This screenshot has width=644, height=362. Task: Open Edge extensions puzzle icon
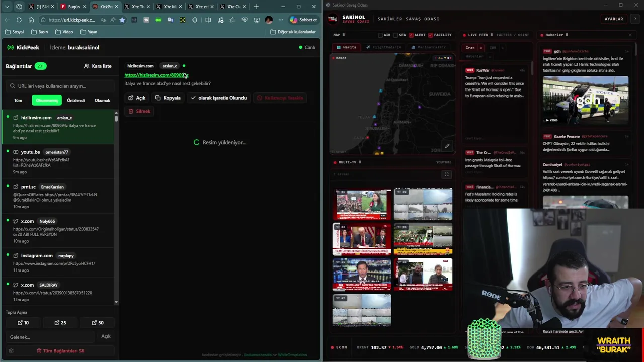coord(195,20)
